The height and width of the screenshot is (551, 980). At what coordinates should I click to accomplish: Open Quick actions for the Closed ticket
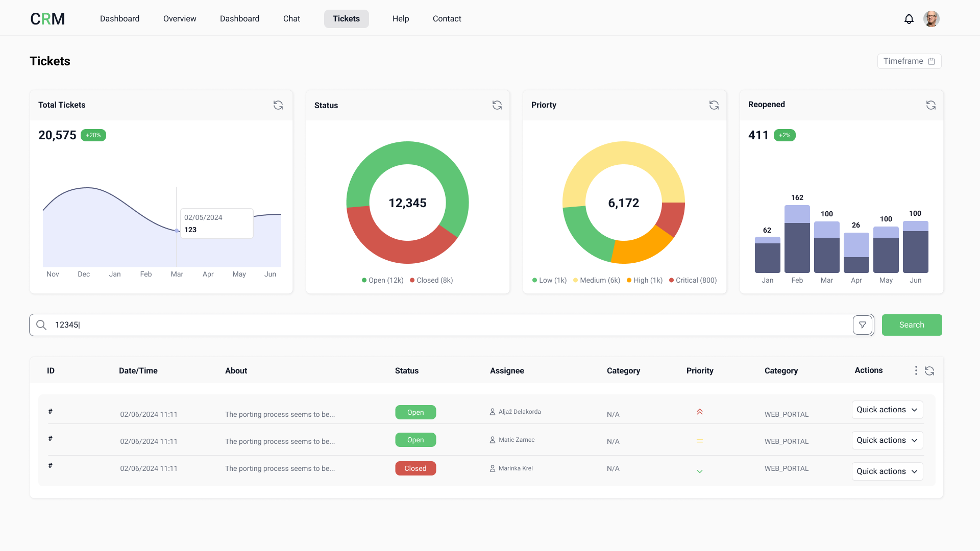(x=887, y=471)
